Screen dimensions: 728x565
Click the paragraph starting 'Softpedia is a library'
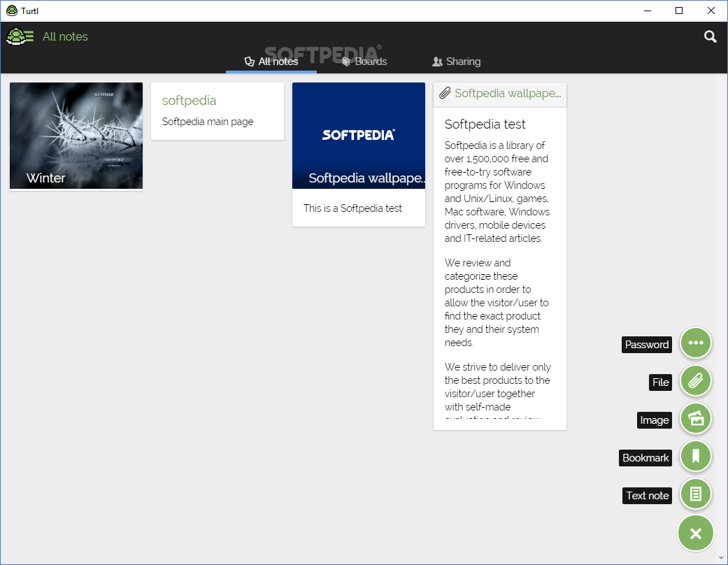pyautogui.click(x=497, y=192)
